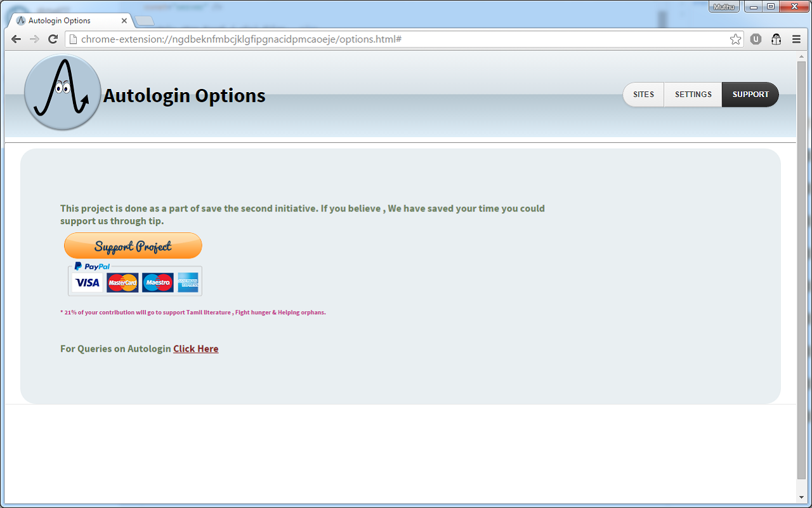This screenshot has height=508, width=812.
Task: Open the Click Here queries link
Action: click(x=195, y=349)
